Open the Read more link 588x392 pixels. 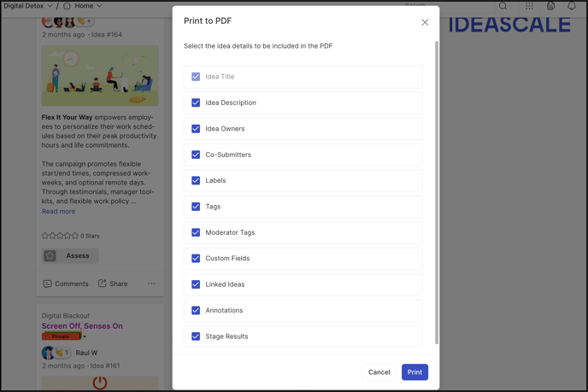(58, 211)
